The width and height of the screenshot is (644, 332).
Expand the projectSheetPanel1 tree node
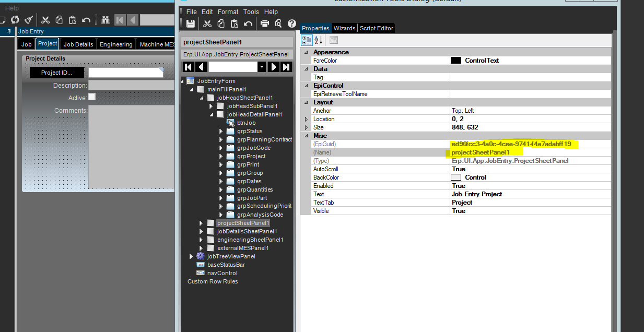click(201, 223)
